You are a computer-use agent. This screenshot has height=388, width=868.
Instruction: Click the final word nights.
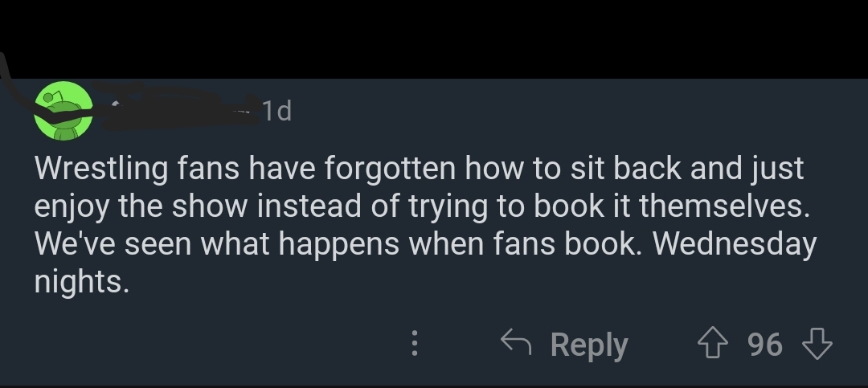(x=81, y=282)
